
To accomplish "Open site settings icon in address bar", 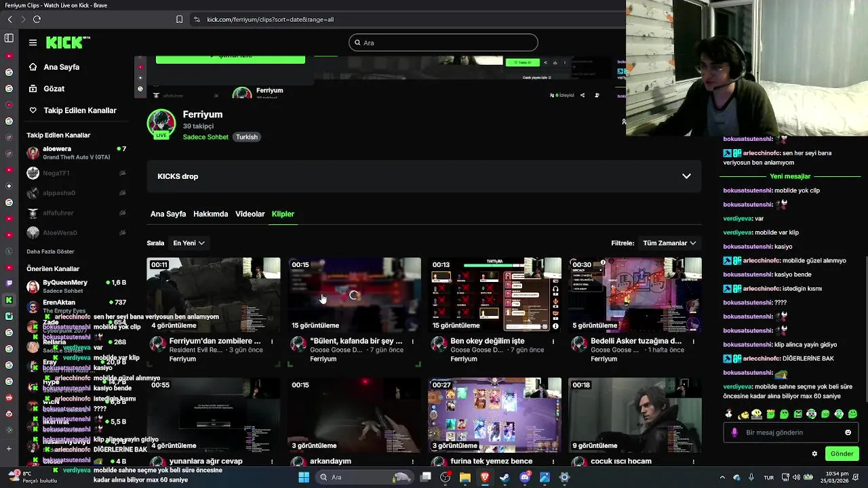I will coord(197,20).
